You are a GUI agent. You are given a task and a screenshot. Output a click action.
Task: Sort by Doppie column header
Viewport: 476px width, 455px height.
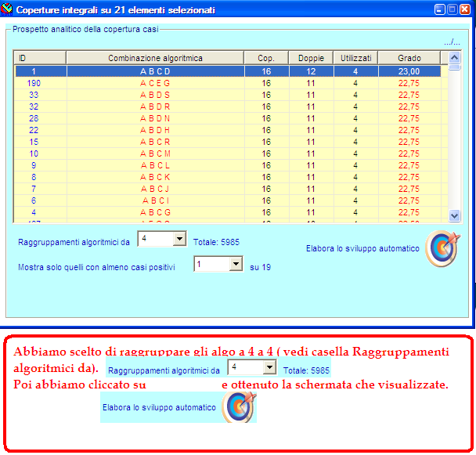coord(311,58)
